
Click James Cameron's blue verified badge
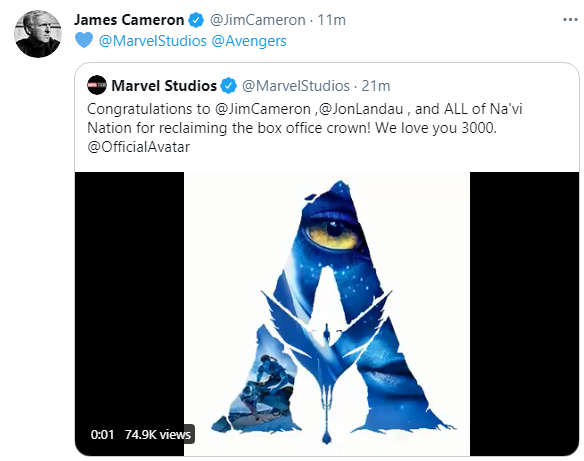tap(196, 20)
